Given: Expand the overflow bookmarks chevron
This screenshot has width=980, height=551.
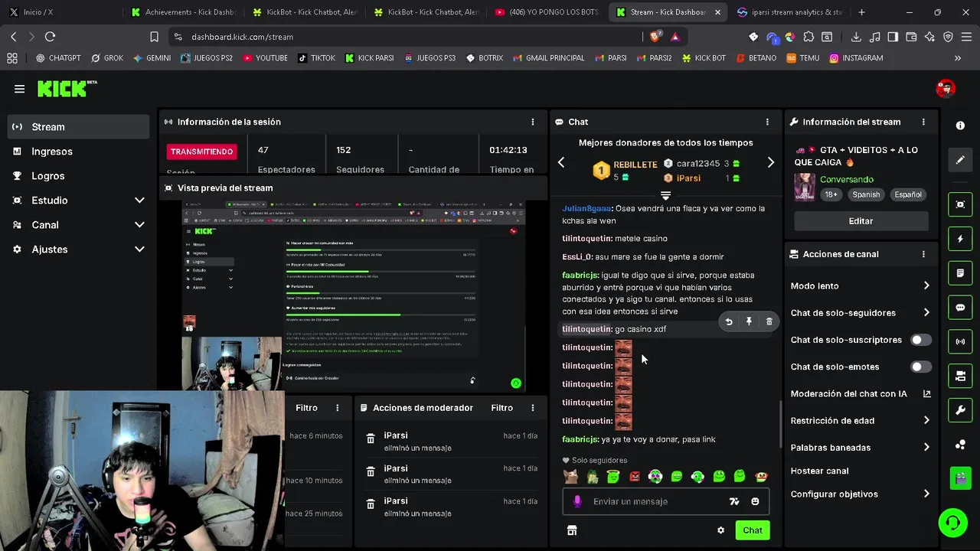Looking at the screenshot, I should (x=957, y=58).
